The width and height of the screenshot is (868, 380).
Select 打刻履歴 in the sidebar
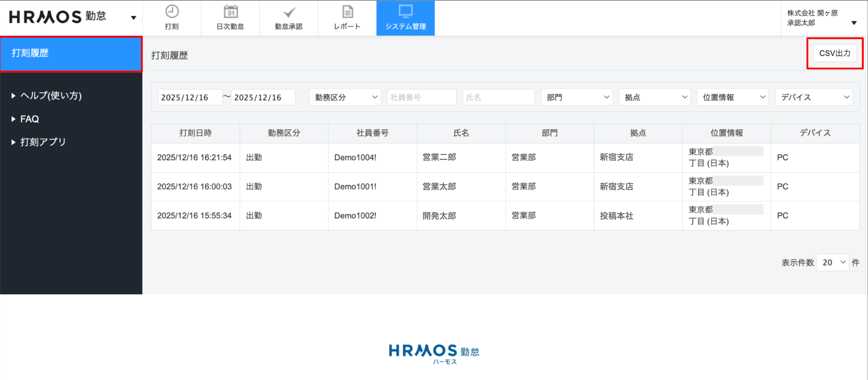[71, 53]
